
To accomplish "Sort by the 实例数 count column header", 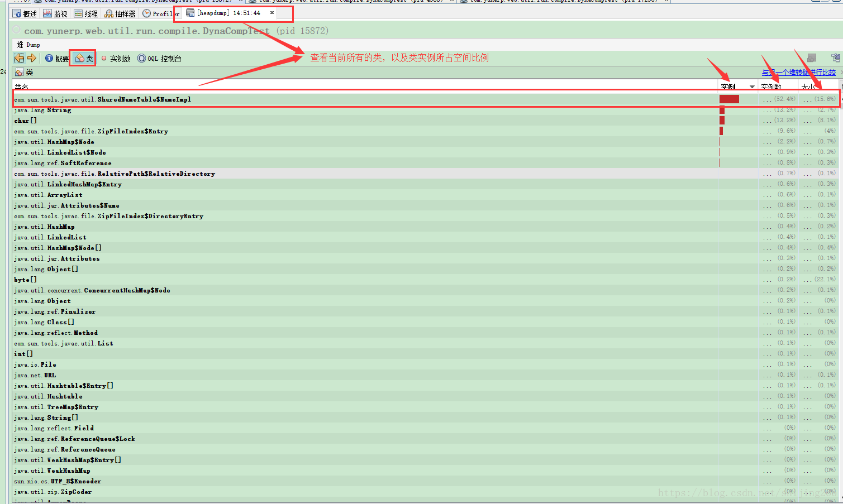I will click(x=778, y=87).
